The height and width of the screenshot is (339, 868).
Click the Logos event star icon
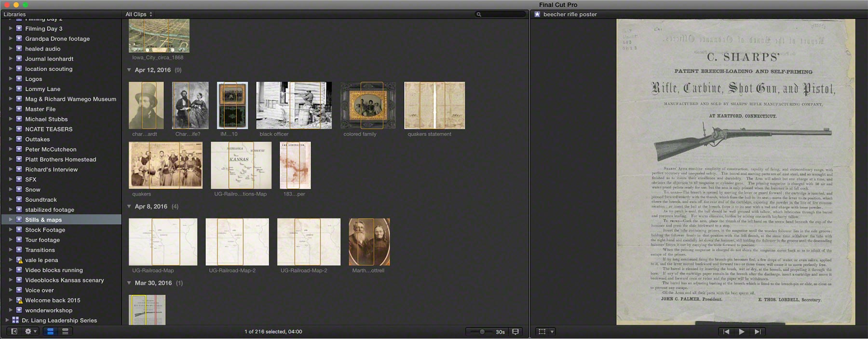point(19,79)
